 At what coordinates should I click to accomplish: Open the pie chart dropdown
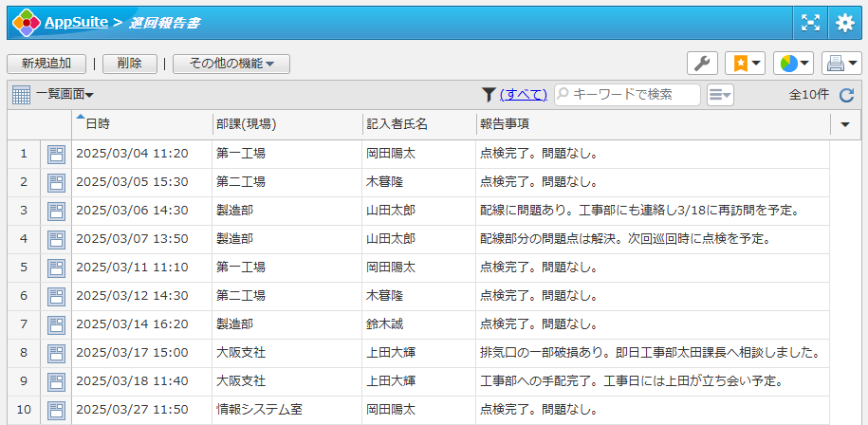tap(793, 64)
